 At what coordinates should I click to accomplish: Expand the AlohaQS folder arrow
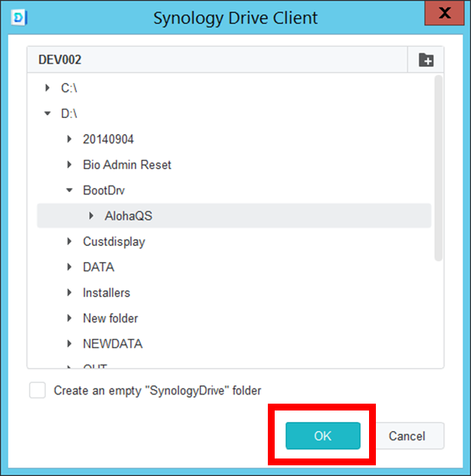tap(91, 216)
